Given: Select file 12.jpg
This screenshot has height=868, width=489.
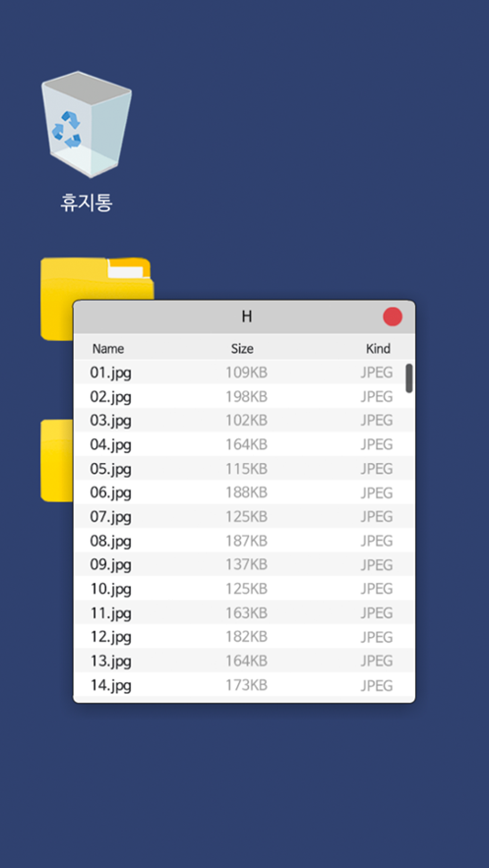Looking at the screenshot, I should point(244,637).
